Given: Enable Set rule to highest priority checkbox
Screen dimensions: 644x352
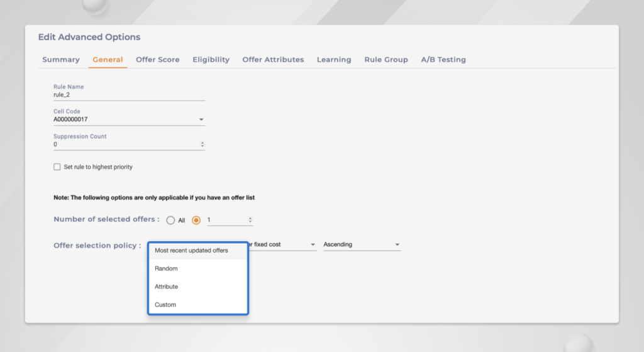Looking at the screenshot, I should click(57, 167).
